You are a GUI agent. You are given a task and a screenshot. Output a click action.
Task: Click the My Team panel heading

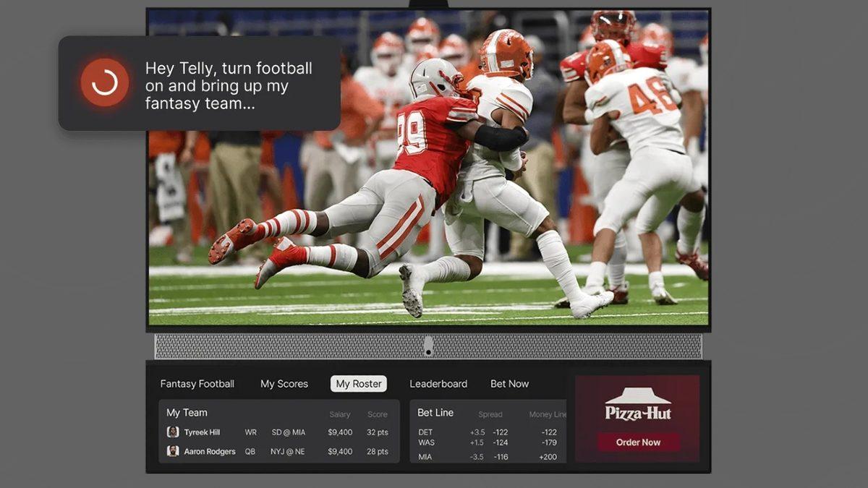click(x=187, y=413)
